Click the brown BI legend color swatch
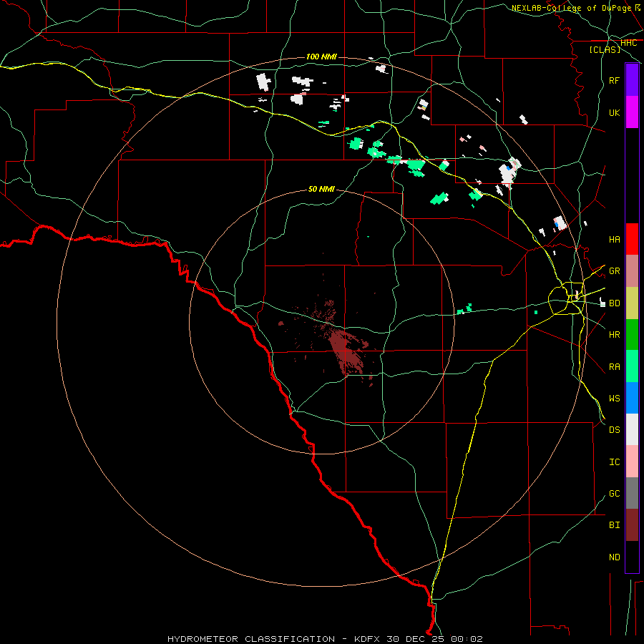 tap(632, 525)
